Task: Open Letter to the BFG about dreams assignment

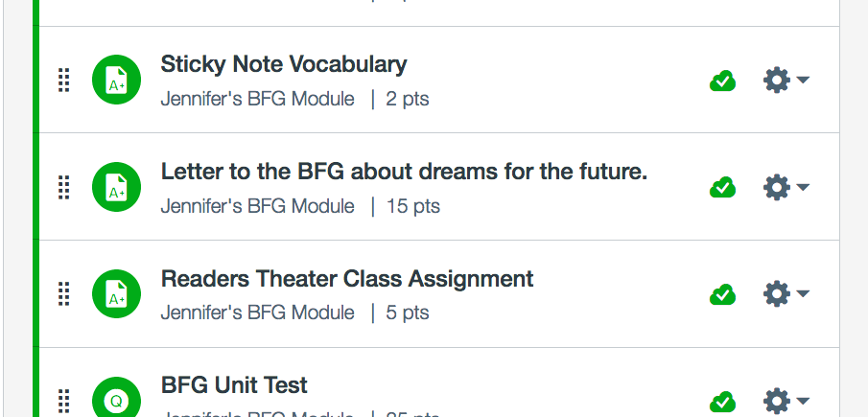Action: (x=404, y=172)
